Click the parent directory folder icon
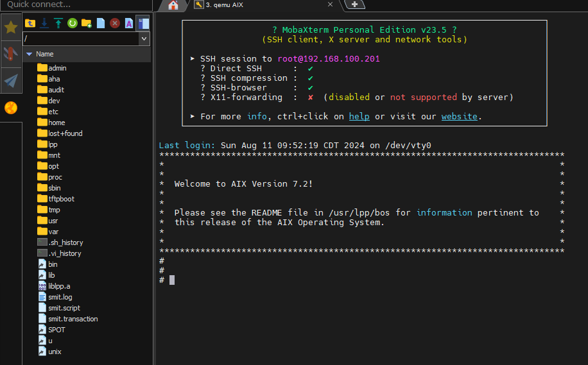Image resolution: width=588 pixels, height=365 pixels. point(30,23)
